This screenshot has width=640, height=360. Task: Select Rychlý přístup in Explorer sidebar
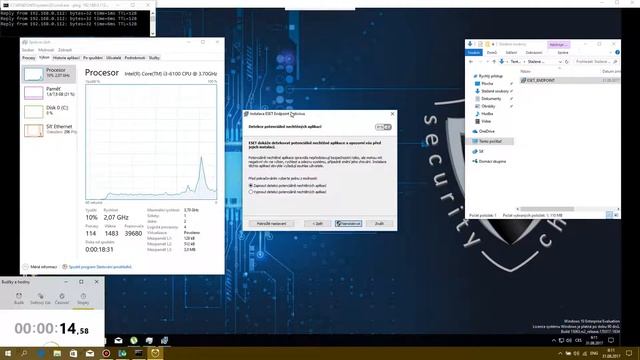tap(488, 76)
